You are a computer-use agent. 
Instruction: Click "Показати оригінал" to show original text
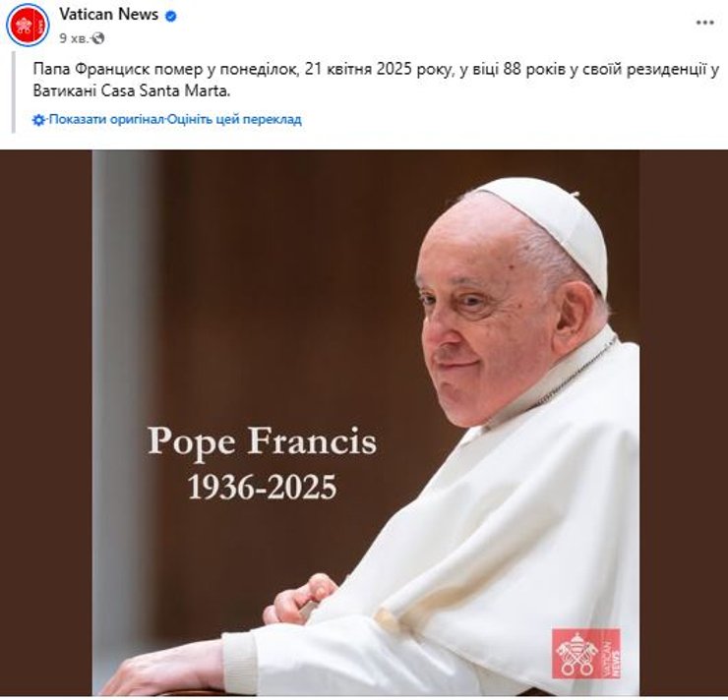point(106,120)
